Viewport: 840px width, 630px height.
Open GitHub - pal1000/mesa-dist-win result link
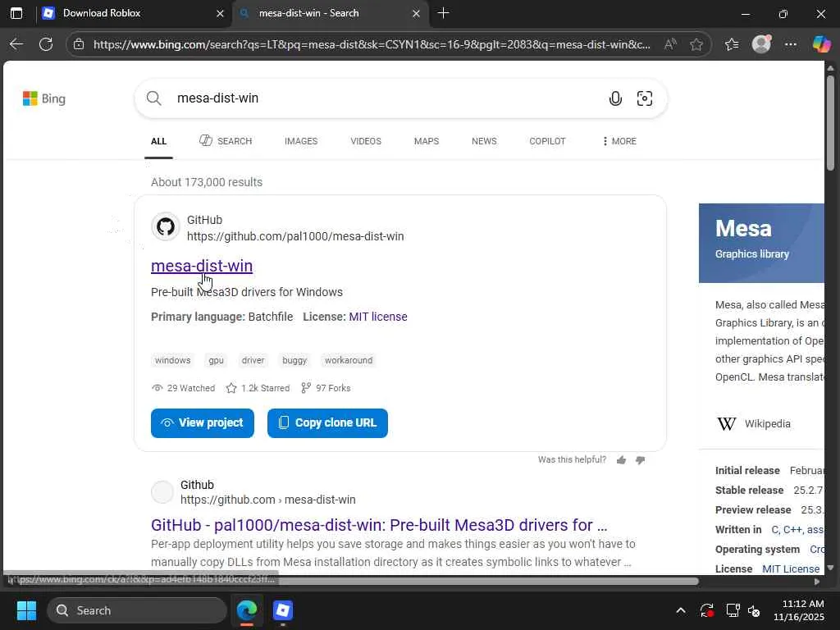(379, 525)
